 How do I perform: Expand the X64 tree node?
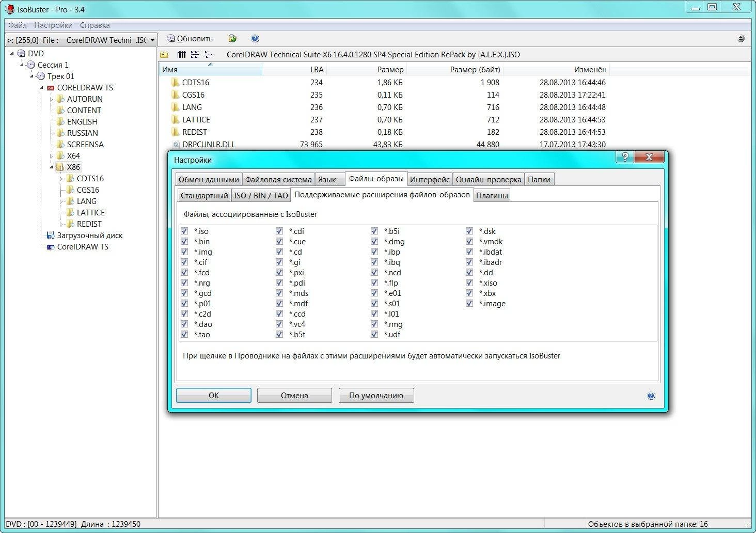coord(52,155)
